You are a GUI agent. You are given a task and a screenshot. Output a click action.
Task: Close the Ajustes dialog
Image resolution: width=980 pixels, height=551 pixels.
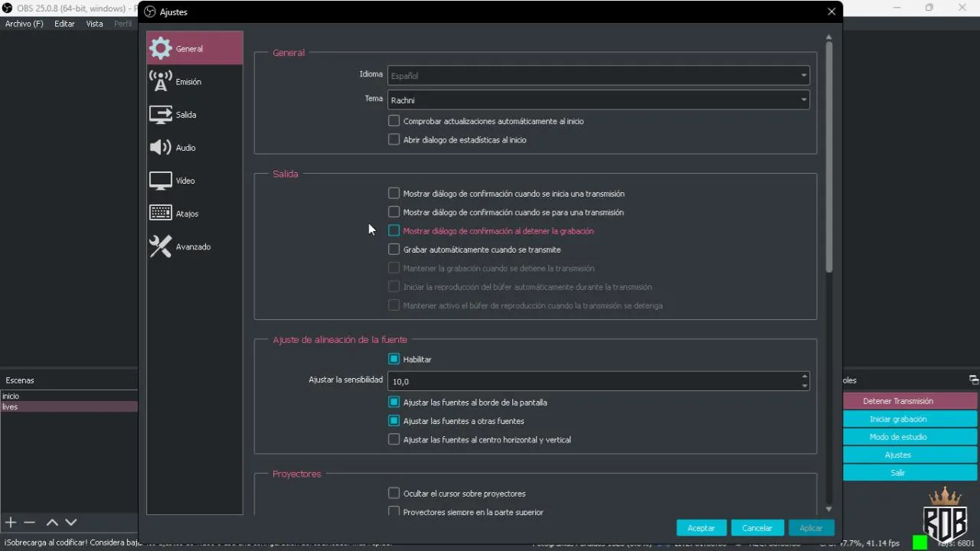(x=831, y=11)
